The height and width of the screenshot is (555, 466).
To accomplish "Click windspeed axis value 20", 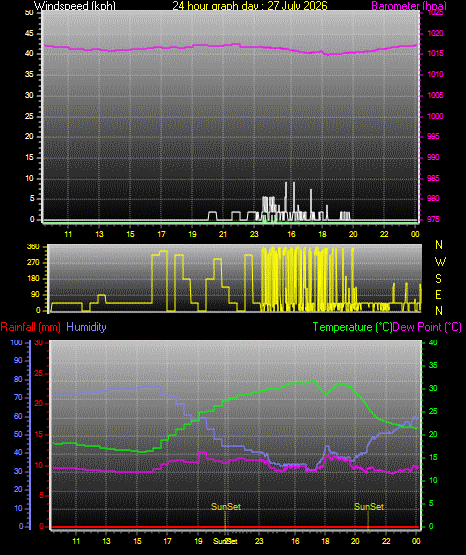I will click(29, 136).
